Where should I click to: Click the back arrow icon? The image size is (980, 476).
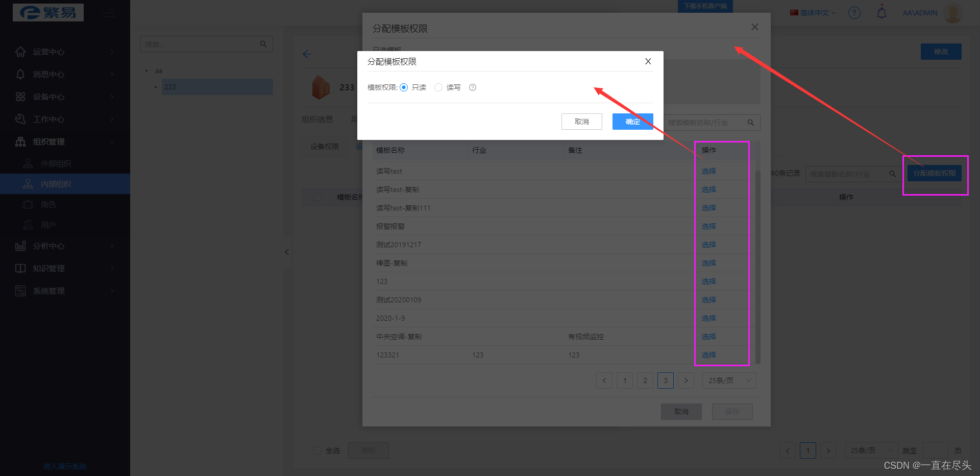307,54
